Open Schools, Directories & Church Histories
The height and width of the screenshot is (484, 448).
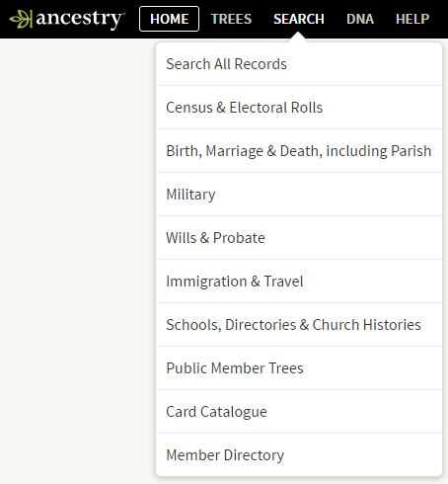tap(299, 325)
